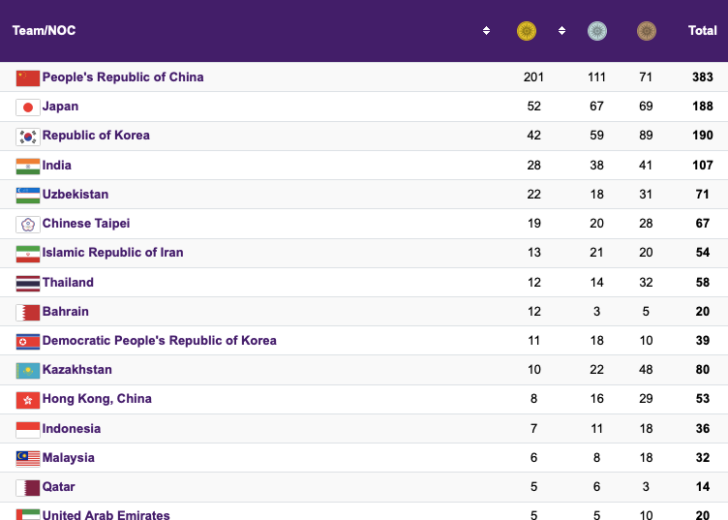
Task: Click the Kazakhstan flag icon
Action: 28,371
